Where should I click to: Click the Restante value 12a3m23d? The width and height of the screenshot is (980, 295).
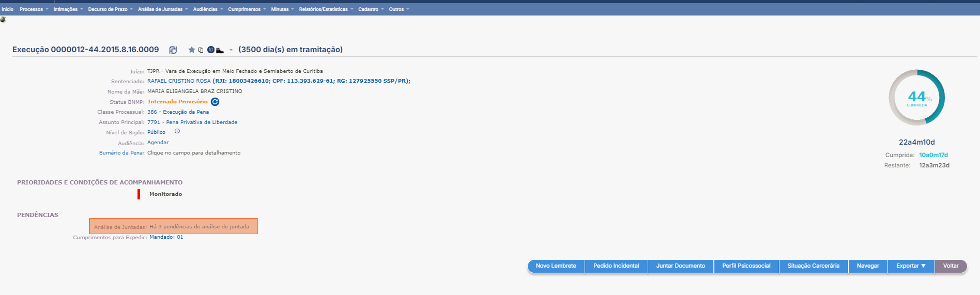coord(934,165)
